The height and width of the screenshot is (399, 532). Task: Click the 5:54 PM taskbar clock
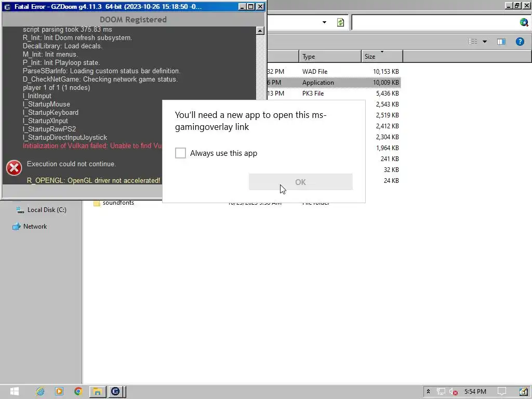point(475,392)
